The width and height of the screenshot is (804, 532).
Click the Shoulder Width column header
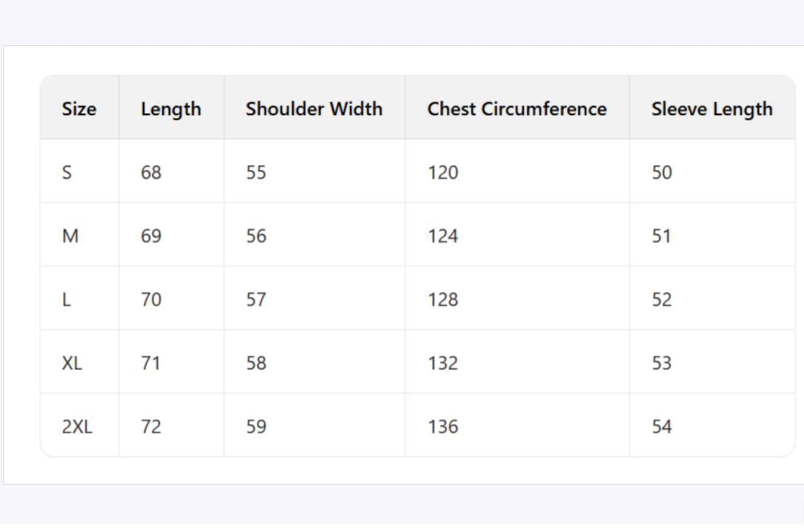(x=314, y=109)
